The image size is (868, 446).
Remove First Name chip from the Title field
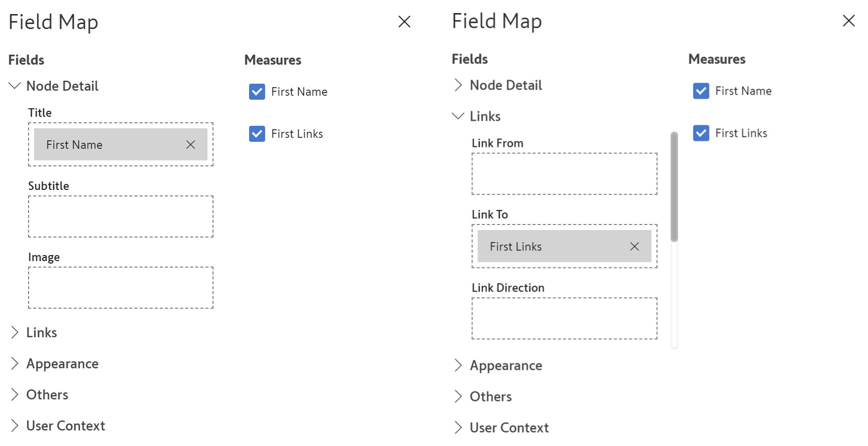[190, 145]
